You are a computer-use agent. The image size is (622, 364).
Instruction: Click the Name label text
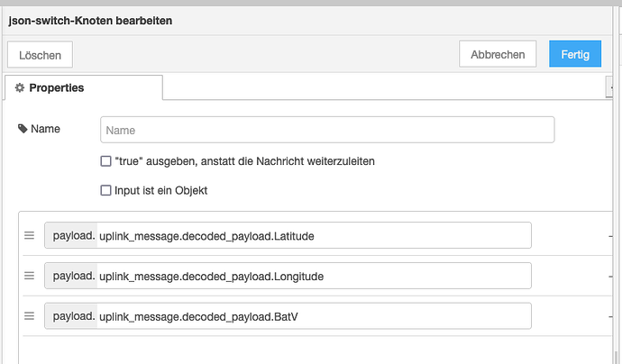(x=45, y=129)
